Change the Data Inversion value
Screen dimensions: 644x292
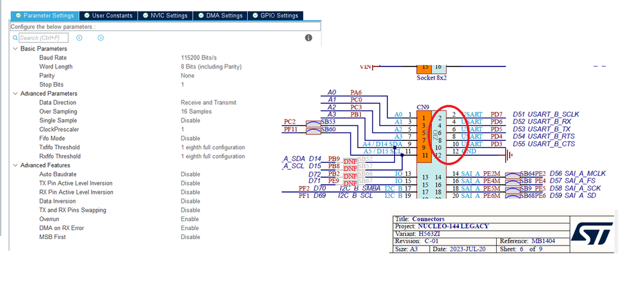pos(190,201)
